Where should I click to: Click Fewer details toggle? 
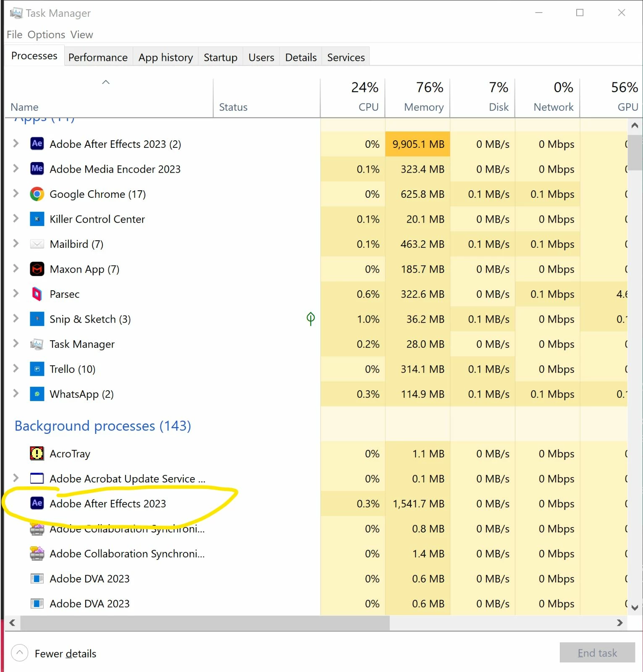tap(54, 653)
